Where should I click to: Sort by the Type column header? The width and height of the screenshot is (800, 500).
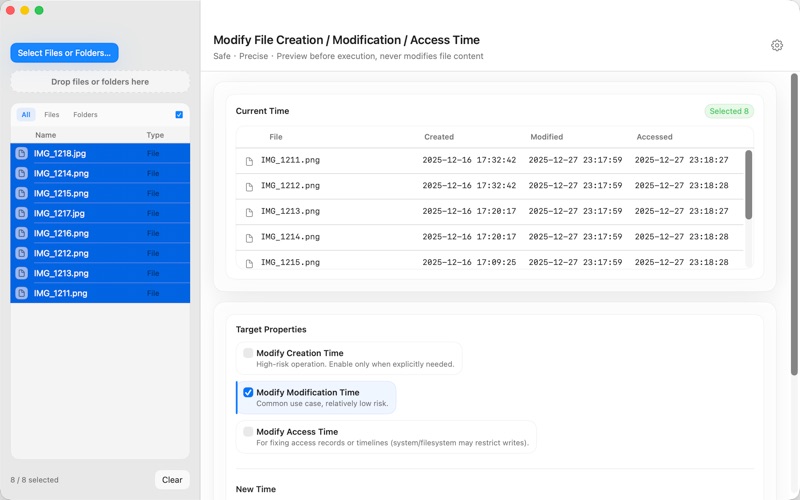(x=155, y=135)
